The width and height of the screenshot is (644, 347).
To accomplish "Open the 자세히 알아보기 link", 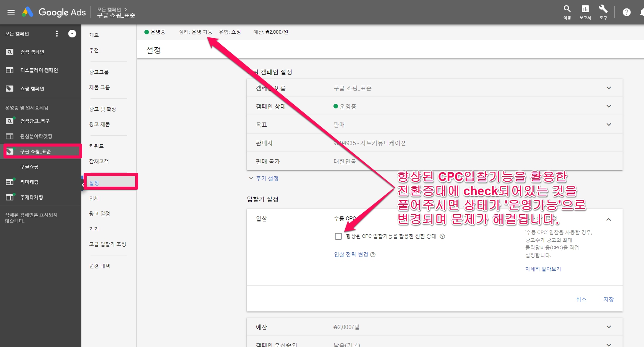I will pyautogui.click(x=543, y=269).
